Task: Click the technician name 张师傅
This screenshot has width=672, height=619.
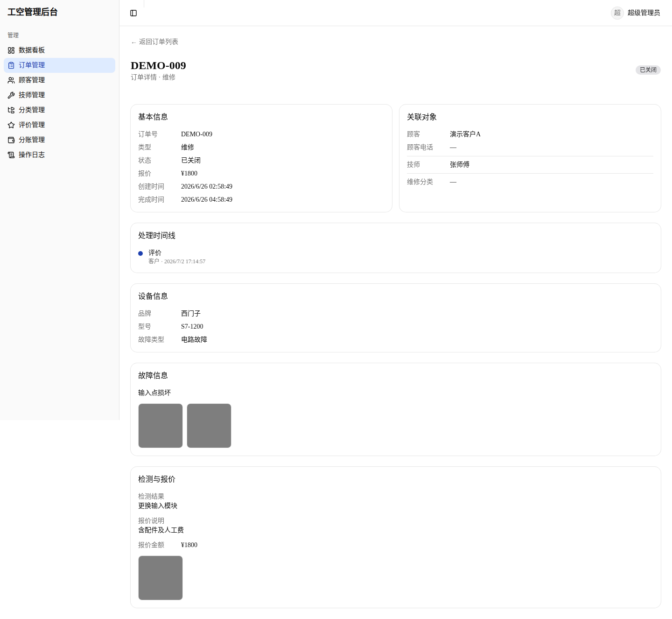Action: 460,165
